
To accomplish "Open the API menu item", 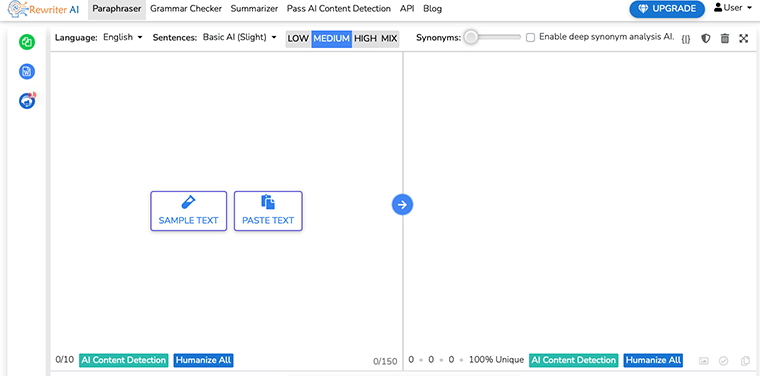I will tap(407, 9).
